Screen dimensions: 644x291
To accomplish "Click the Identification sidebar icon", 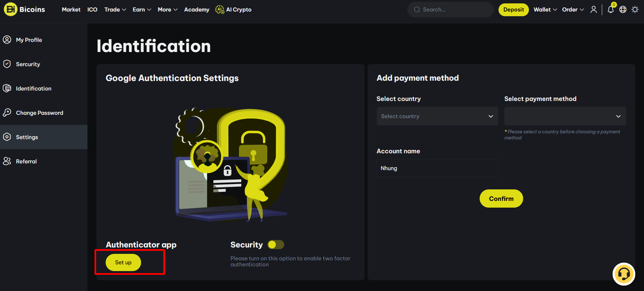I will pyautogui.click(x=7, y=88).
